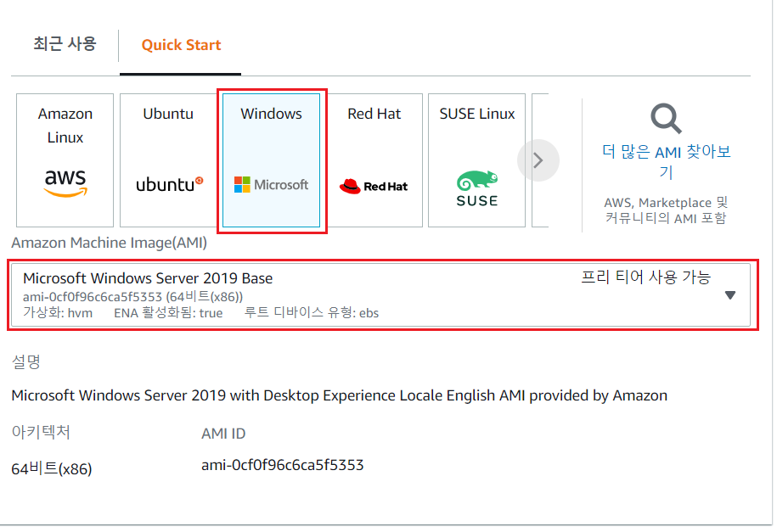This screenshot has width=777, height=532.
Task: Click AWS, Marketplace 및 커뮤니티의 AMI 포함 text
Action: point(666,210)
